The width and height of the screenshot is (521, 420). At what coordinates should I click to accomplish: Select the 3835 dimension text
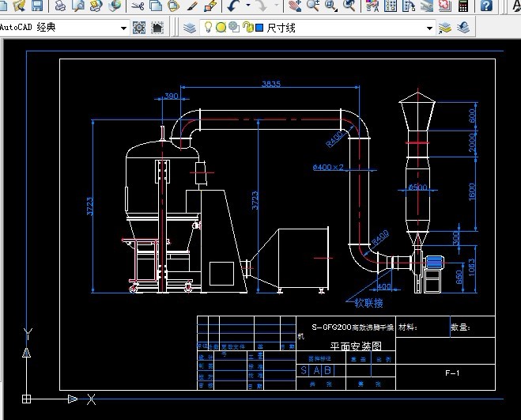[271, 84]
